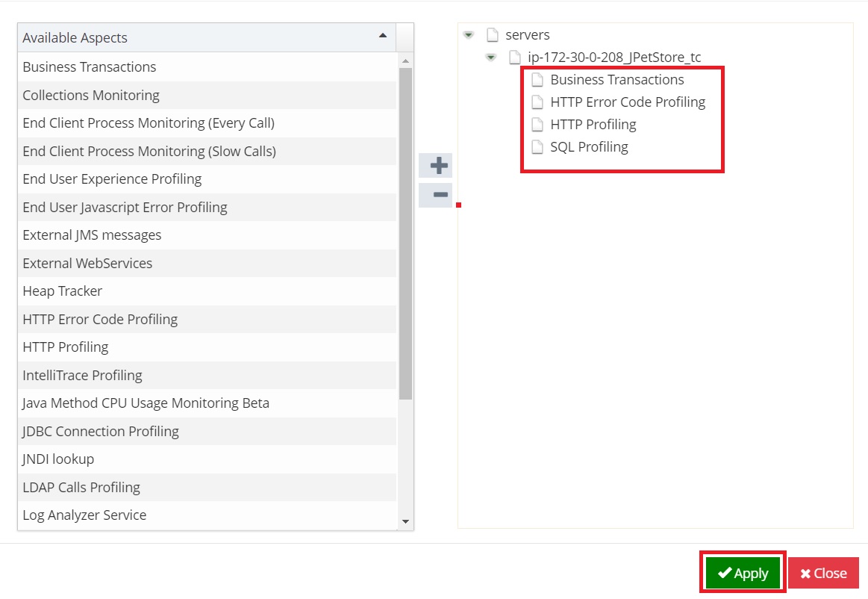
Task: Click file icon next to Business Transactions tree node
Action: 537,80
